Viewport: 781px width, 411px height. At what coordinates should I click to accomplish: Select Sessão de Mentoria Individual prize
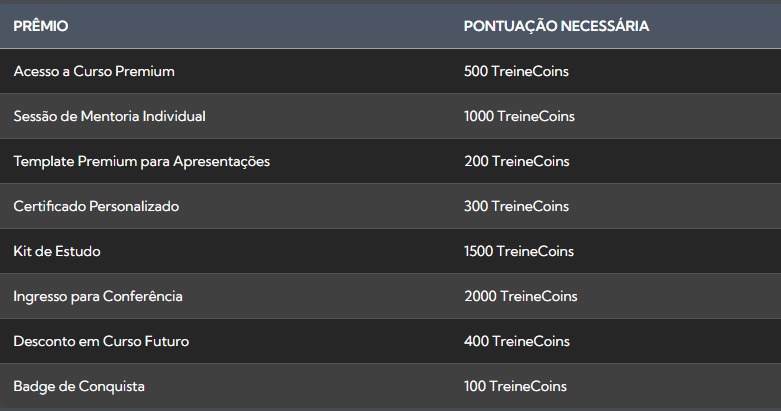pyautogui.click(x=109, y=116)
